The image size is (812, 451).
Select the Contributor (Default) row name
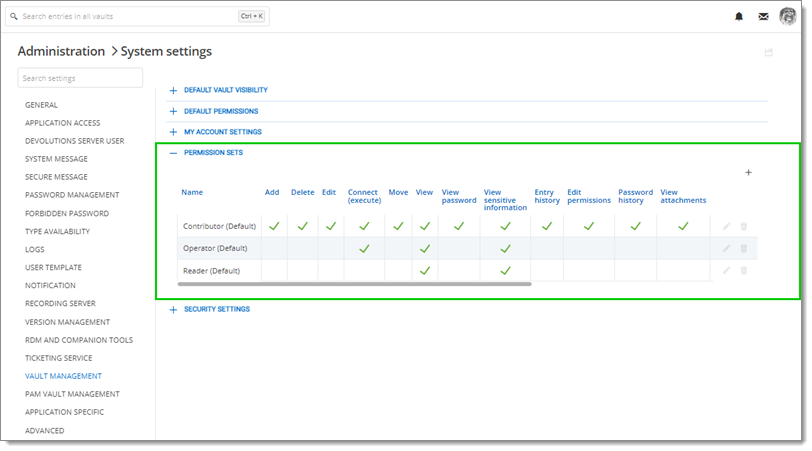click(219, 226)
